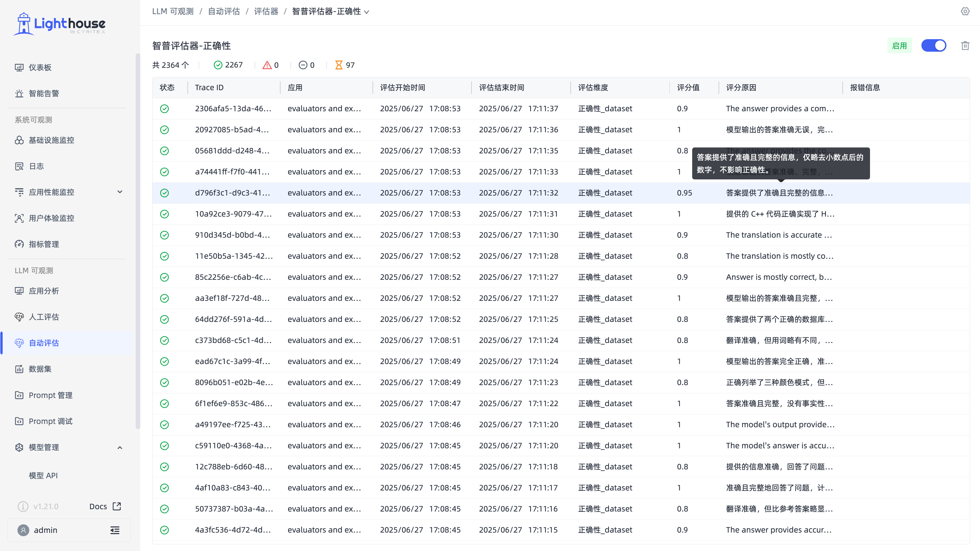The width and height of the screenshot is (980, 551).
Task: Open Docs external link
Action: point(105,507)
